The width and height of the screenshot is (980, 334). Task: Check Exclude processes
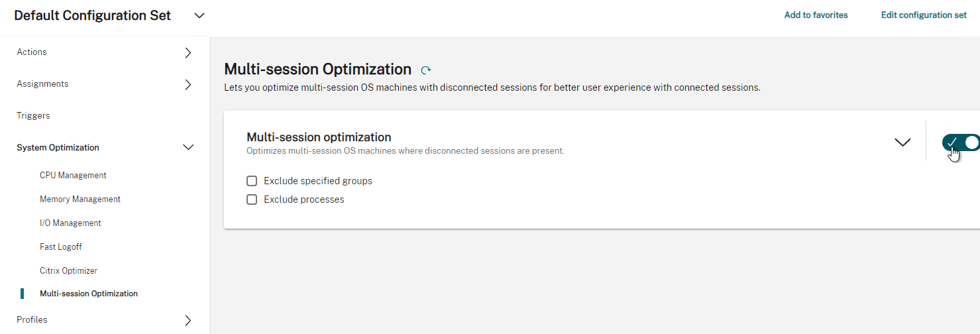[x=252, y=199]
